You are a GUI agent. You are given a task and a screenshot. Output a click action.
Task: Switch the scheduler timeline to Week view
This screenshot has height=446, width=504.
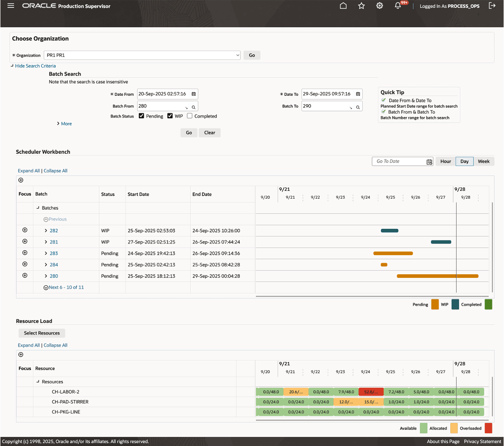coord(483,161)
